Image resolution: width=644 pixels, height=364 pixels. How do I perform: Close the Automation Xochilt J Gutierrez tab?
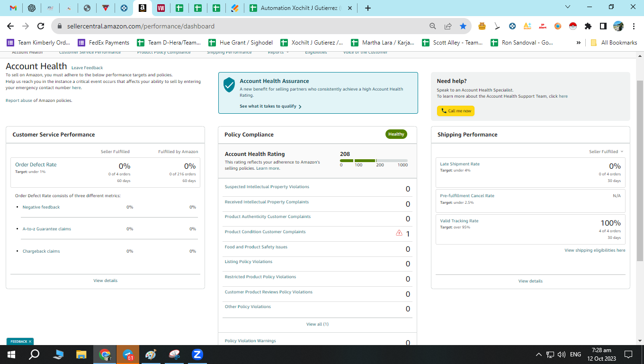click(350, 8)
